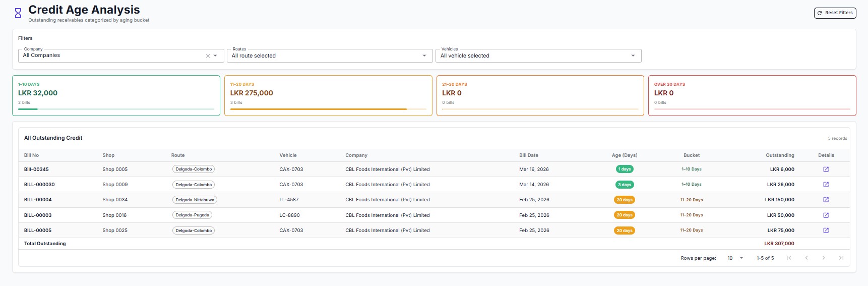The image size is (868, 286).
Task: Open details icon for BILL-00003
Action: coord(826,215)
